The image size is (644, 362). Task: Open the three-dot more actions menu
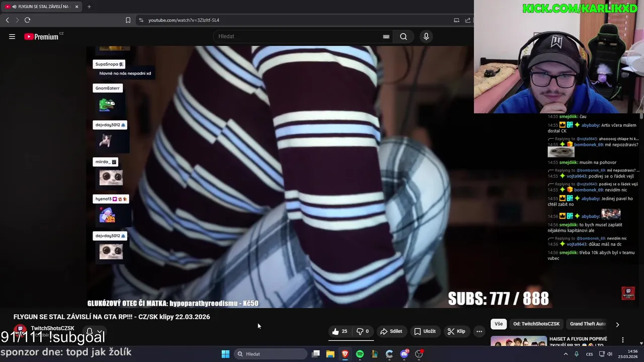coord(479,331)
